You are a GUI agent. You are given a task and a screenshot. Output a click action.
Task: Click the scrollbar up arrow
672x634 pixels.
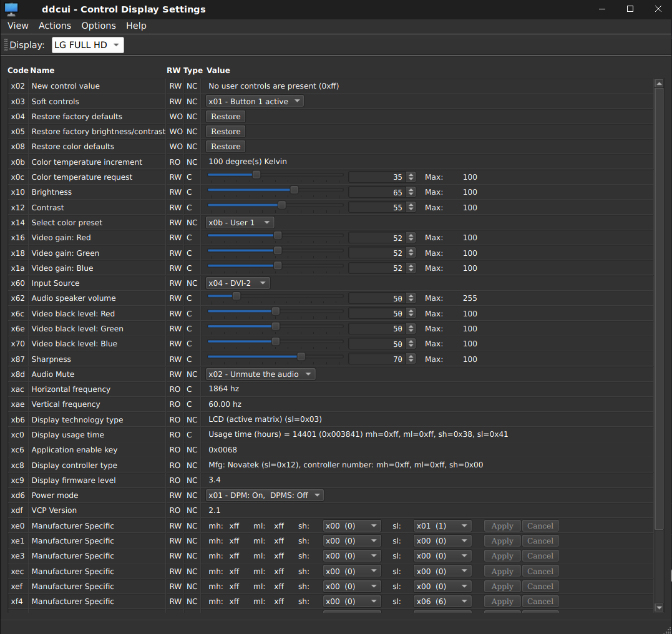coord(659,84)
